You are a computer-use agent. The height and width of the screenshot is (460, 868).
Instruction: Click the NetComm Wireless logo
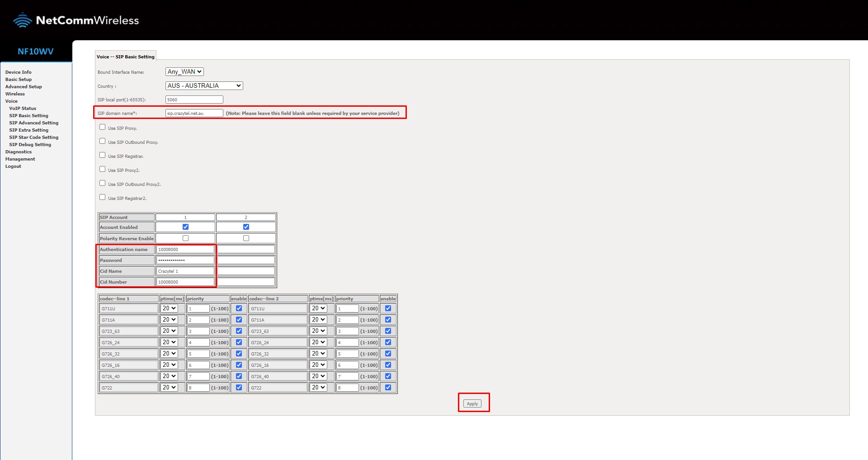coord(76,20)
